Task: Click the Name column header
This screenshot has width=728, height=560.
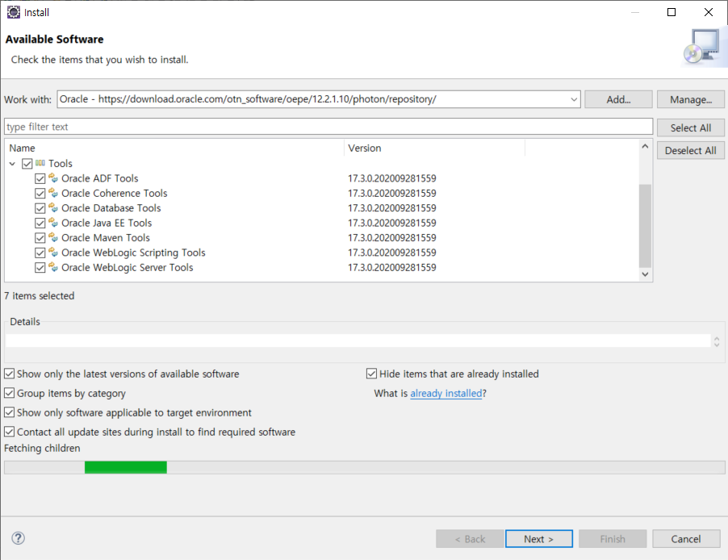Action: tap(174, 148)
